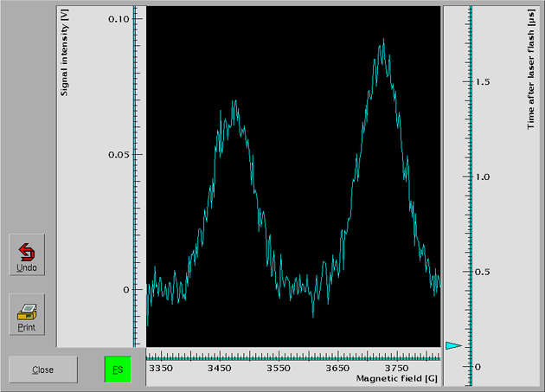The image size is (545, 392).
Task: Toggle the green FS full-scale button
Action: coord(118,370)
